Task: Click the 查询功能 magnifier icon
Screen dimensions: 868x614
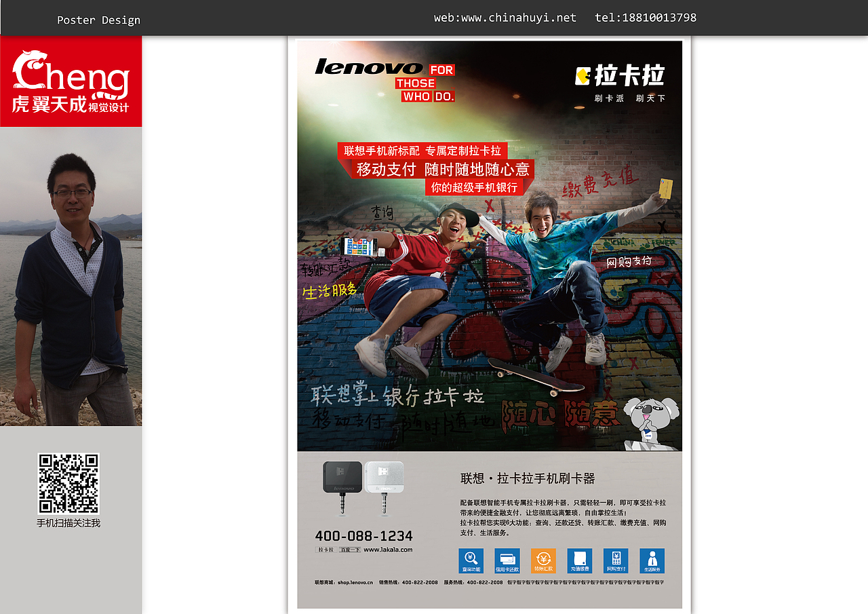Action: click(x=471, y=561)
